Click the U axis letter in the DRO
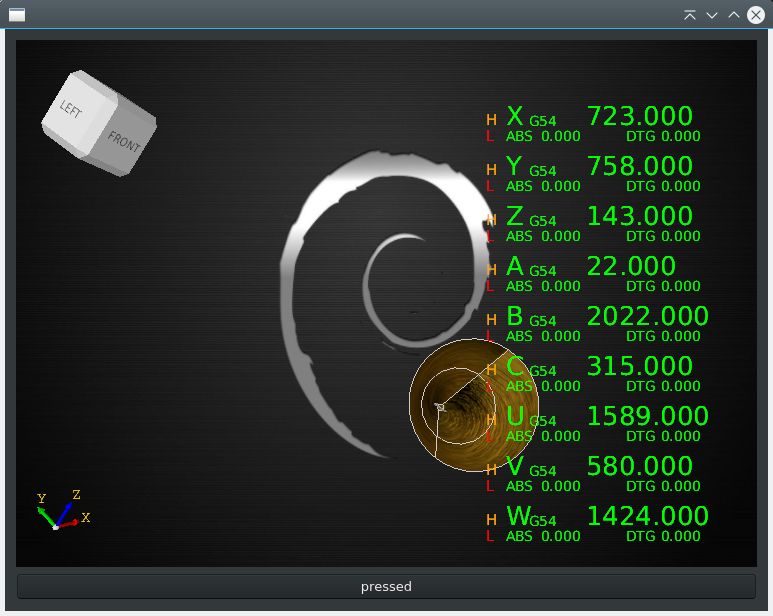This screenshot has height=616, width=773. [x=515, y=416]
